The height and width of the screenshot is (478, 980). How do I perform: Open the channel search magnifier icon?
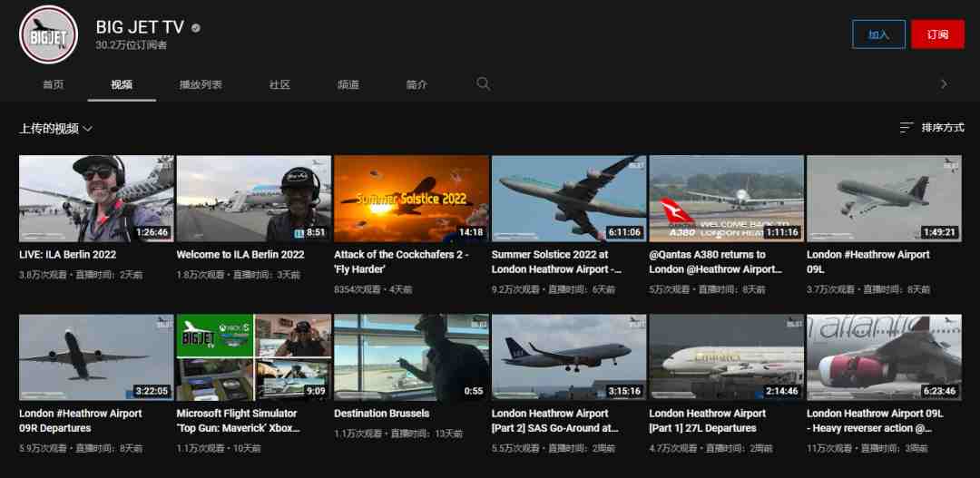click(x=483, y=83)
